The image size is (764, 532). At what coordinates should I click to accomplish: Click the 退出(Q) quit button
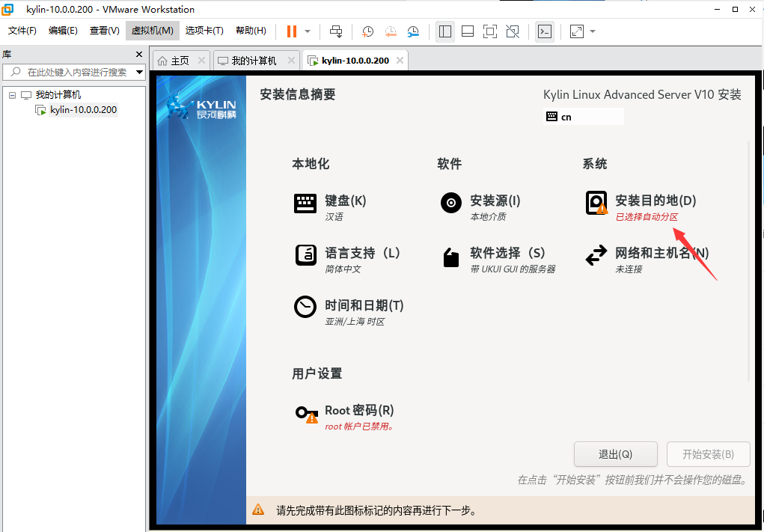615,454
